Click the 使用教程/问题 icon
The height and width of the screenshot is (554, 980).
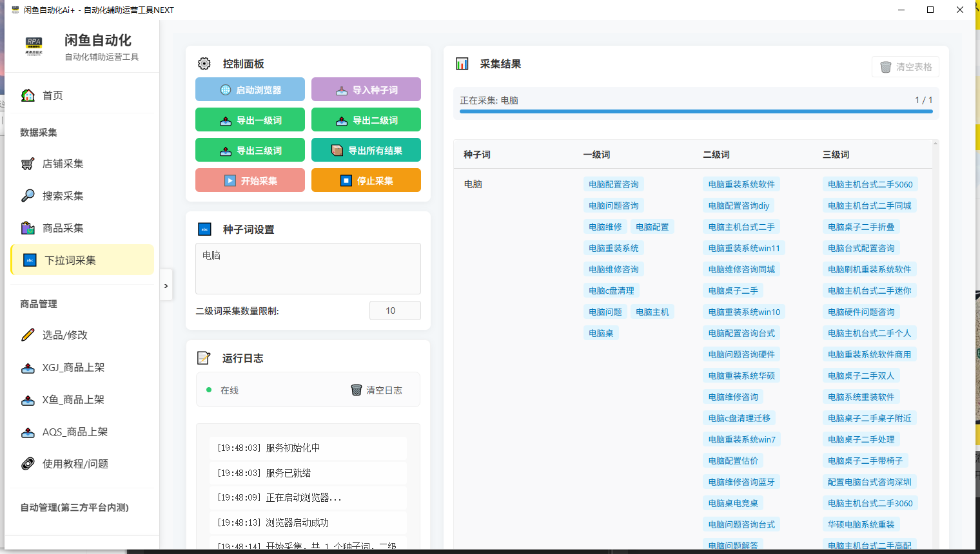click(28, 464)
